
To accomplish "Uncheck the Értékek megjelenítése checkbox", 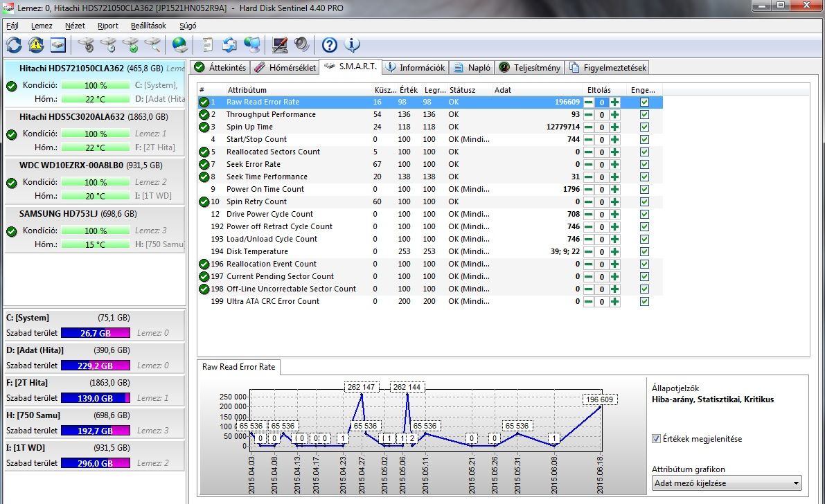I will 656,439.
